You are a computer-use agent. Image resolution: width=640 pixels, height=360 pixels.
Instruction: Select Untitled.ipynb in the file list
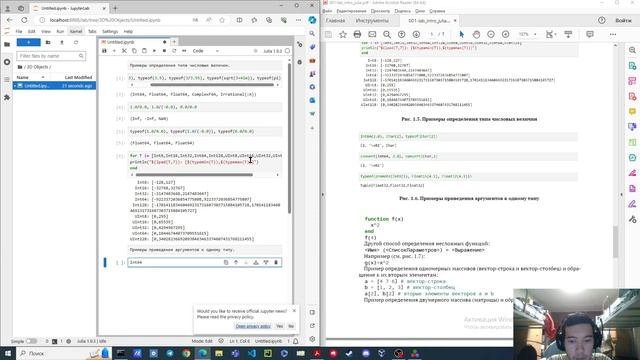coord(55,86)
